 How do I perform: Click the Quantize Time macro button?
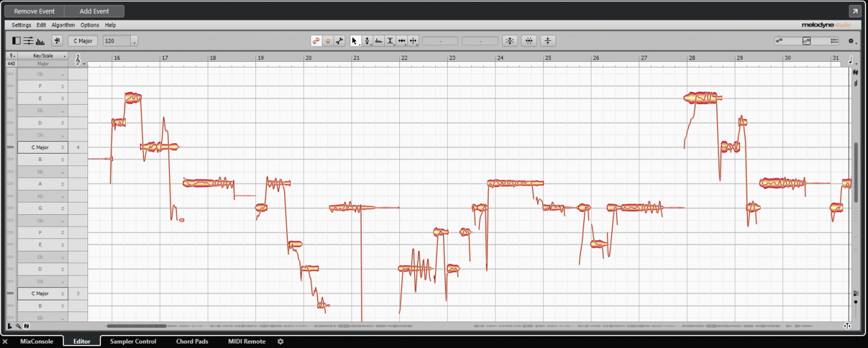[529, 41]
